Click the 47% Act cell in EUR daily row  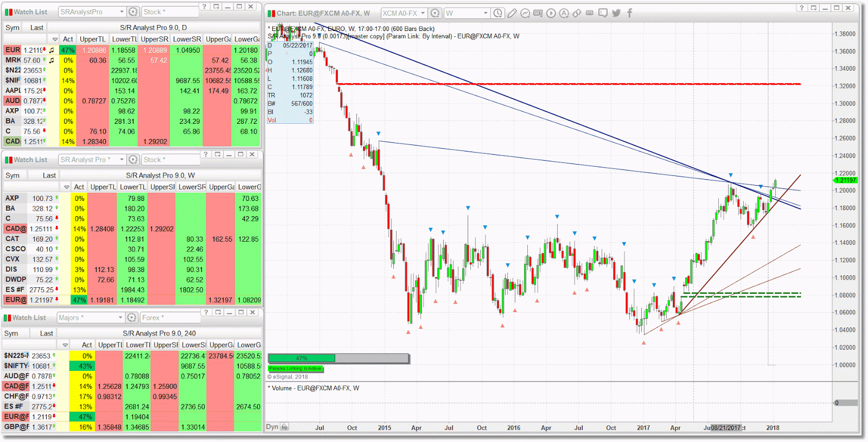[68, 50]
